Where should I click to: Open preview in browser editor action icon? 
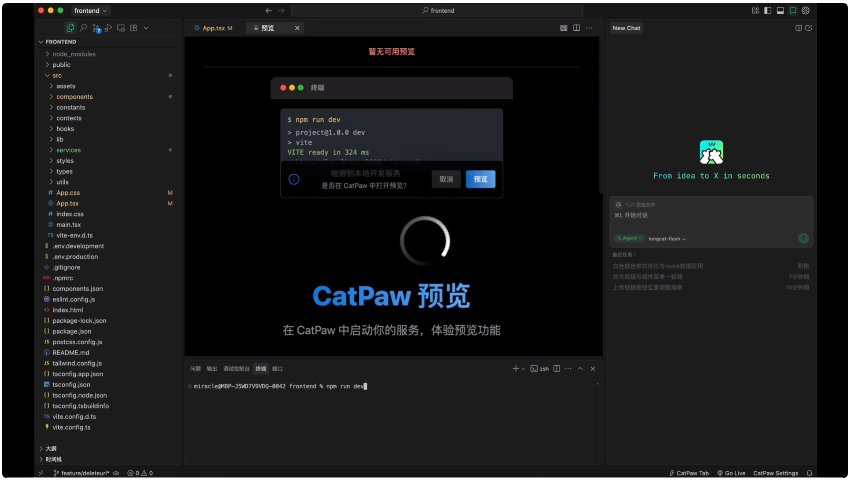click(x=564, y=28)
